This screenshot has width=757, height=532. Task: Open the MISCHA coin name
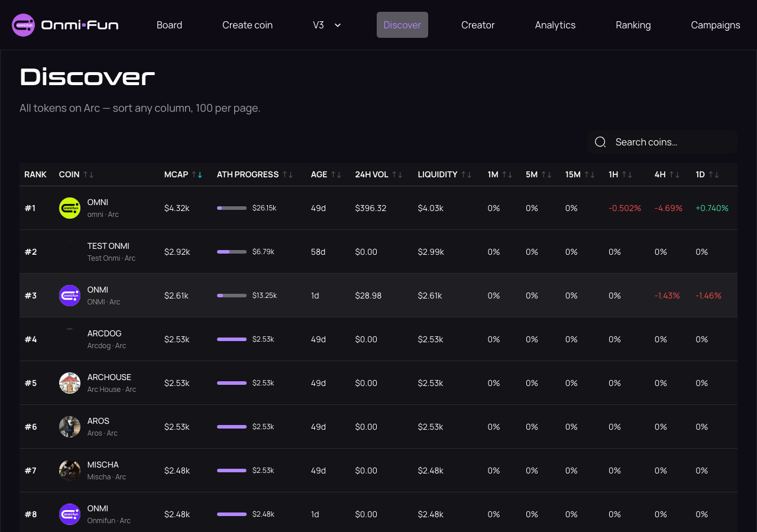(103, 465)
